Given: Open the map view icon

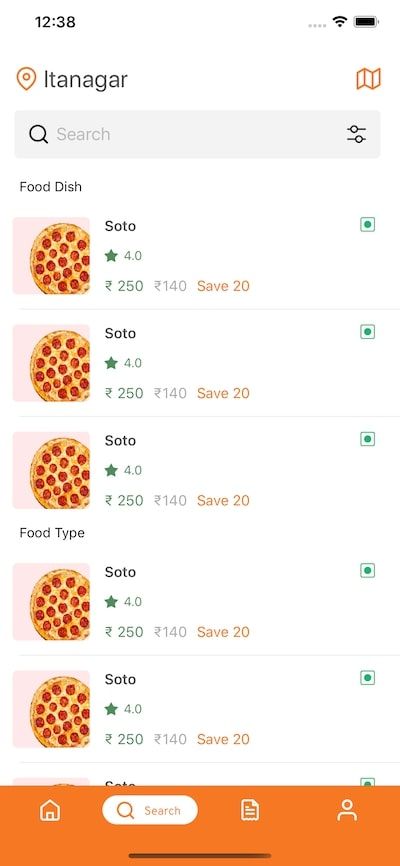Looking at the screenshot, I should [369, 79].
